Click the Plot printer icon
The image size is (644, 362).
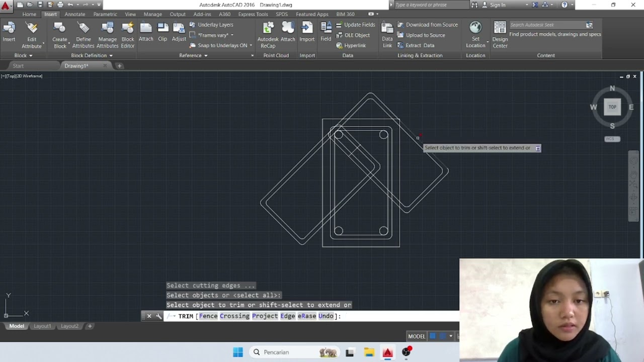[60, 5]
